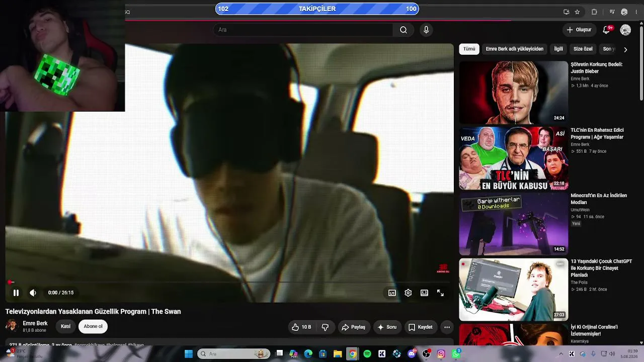Open YouTube notifications bell
644x362 pixels.
coord(606,30)
